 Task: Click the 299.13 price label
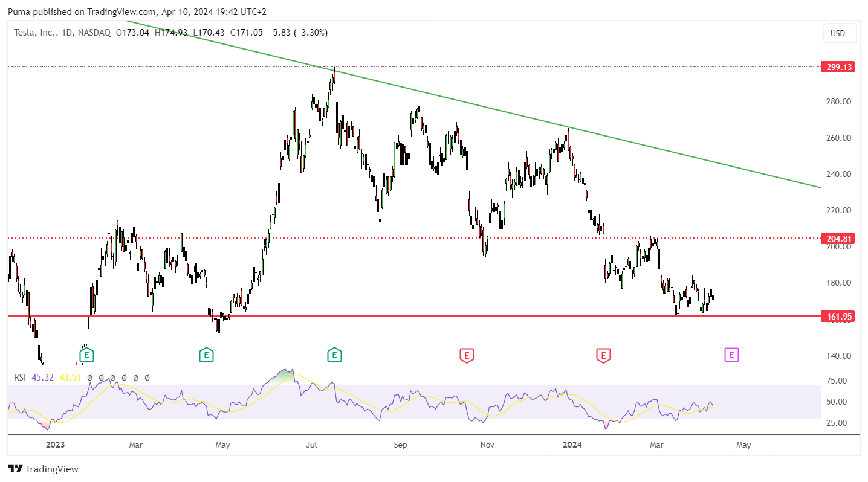point(839,67)
